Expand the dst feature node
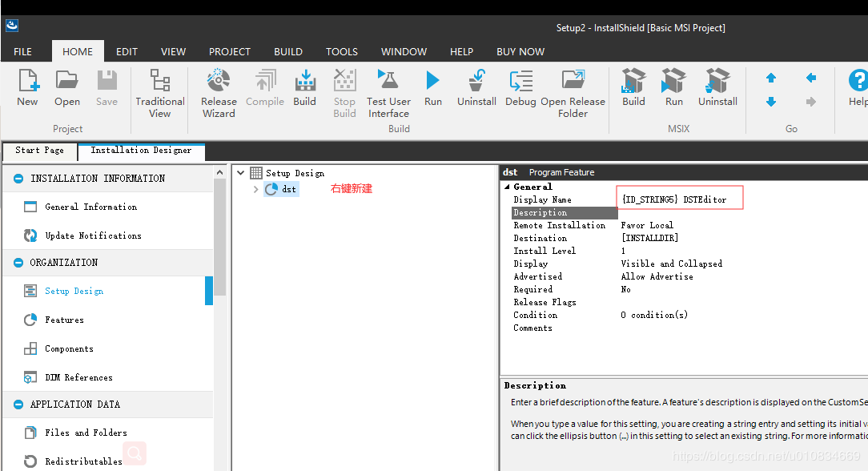868x471 pixels. 255,190
